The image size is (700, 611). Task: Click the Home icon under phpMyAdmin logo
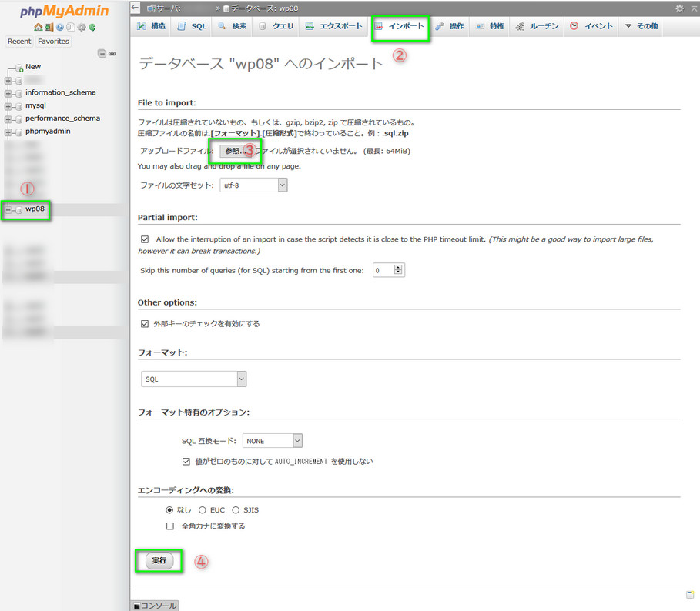click(38, 27)
